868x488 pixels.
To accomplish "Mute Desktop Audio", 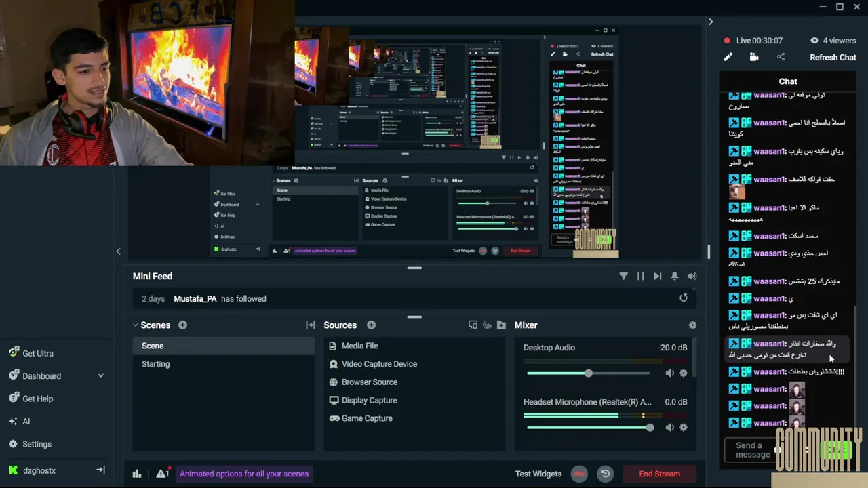I will click(x=670, y=373).
